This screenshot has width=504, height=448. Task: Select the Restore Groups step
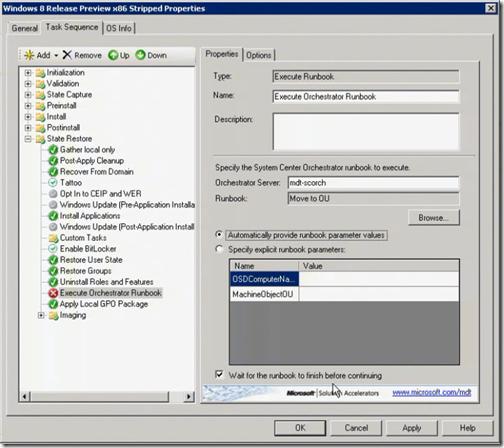click(85, 271)
